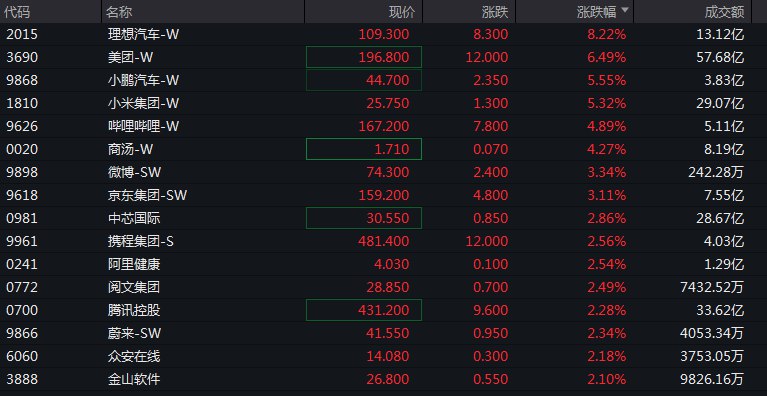Screen dimensions: 767x396
Task: Select the 小鹏汽车-W stock entry
Action: coord(384,80)
